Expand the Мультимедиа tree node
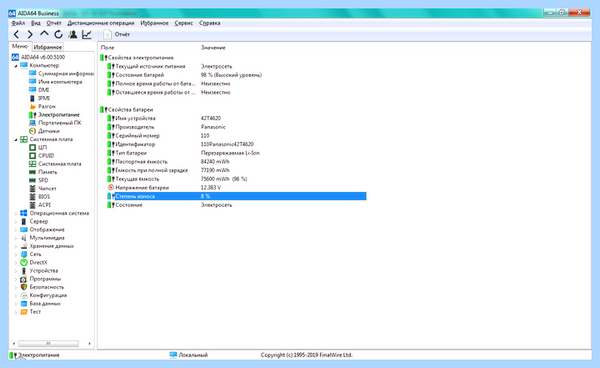Image resolution: width=600 pixels, height=368 pixels. click(16, 238)
